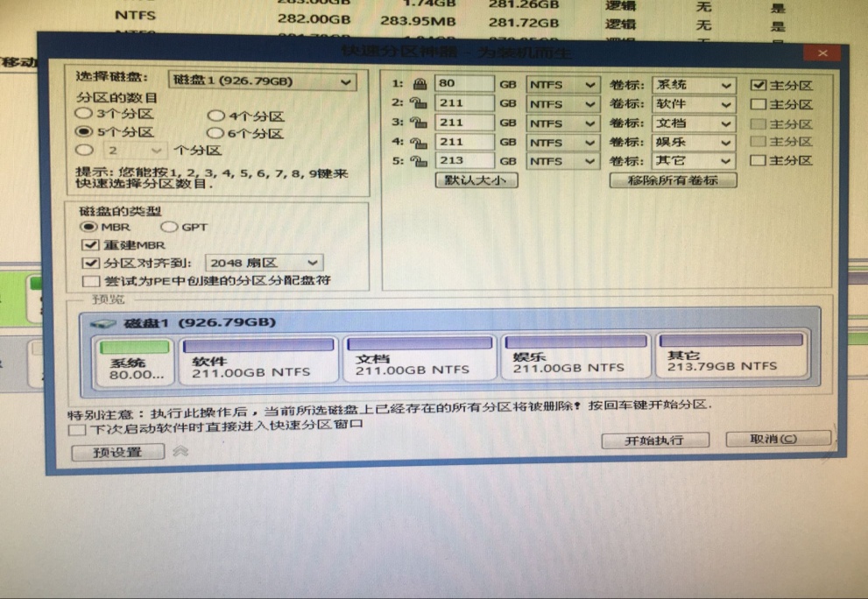
Task: Click the 取消(C) button
Action: [778, 439]
